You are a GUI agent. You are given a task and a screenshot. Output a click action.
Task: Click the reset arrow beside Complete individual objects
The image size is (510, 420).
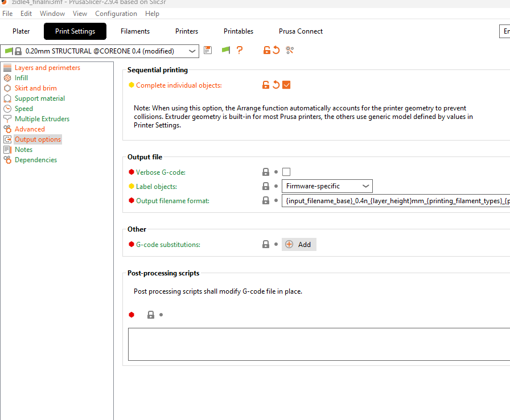coord(276,85)
